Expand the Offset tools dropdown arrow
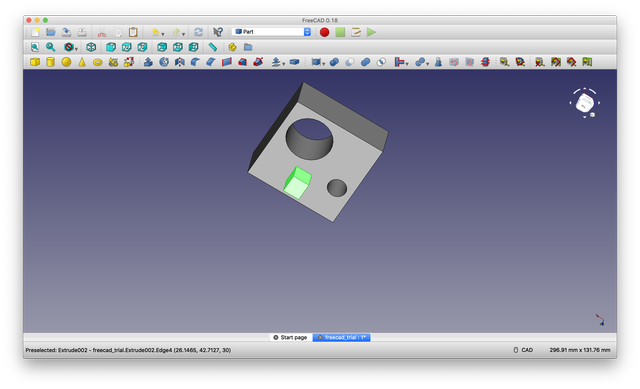 click(284, 64)
